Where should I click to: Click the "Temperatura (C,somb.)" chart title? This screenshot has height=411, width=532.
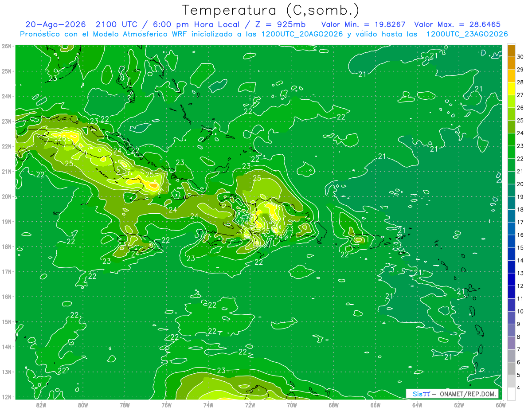point(270,10)
